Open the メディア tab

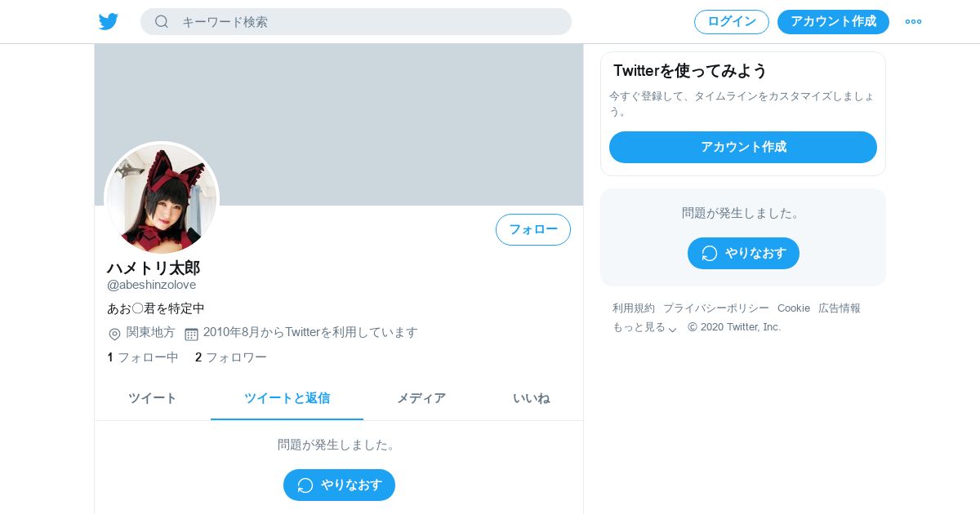tap(421, 398)
